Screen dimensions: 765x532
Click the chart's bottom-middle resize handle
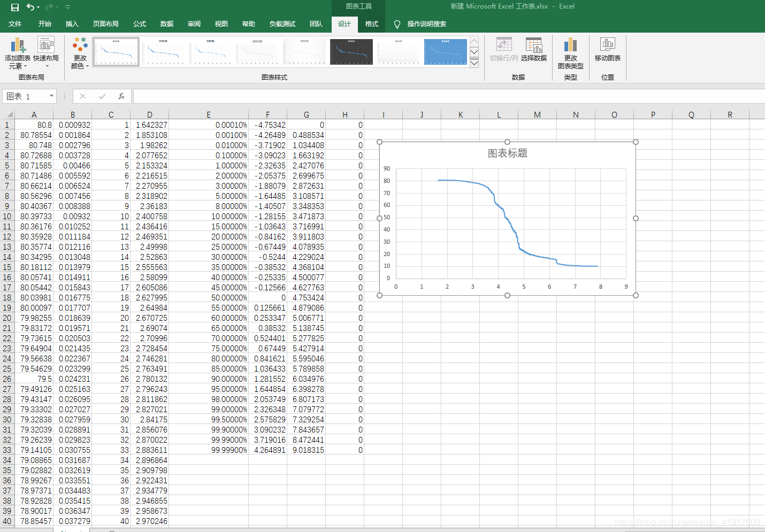tap(508, 295)
